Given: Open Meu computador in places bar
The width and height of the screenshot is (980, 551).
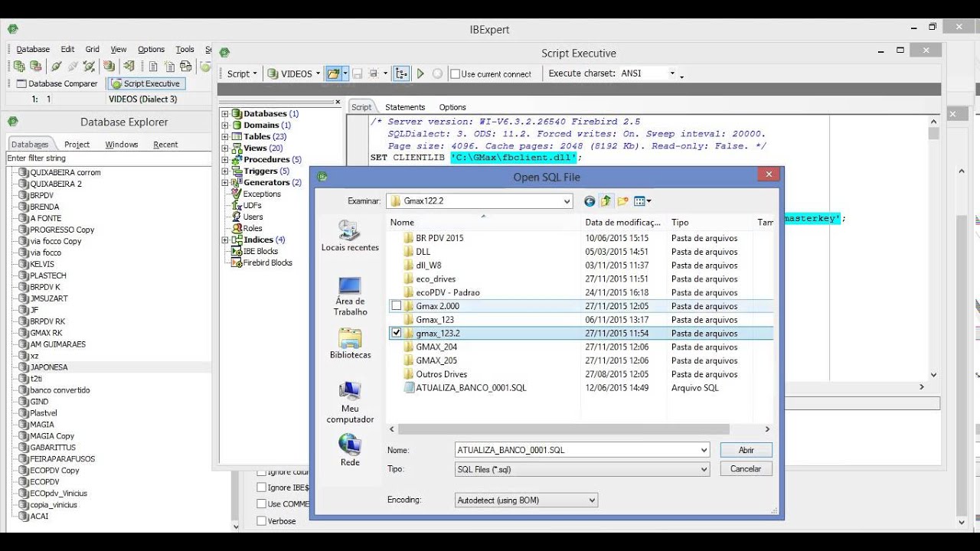Looking at the screenshot, I should (350, 403).
